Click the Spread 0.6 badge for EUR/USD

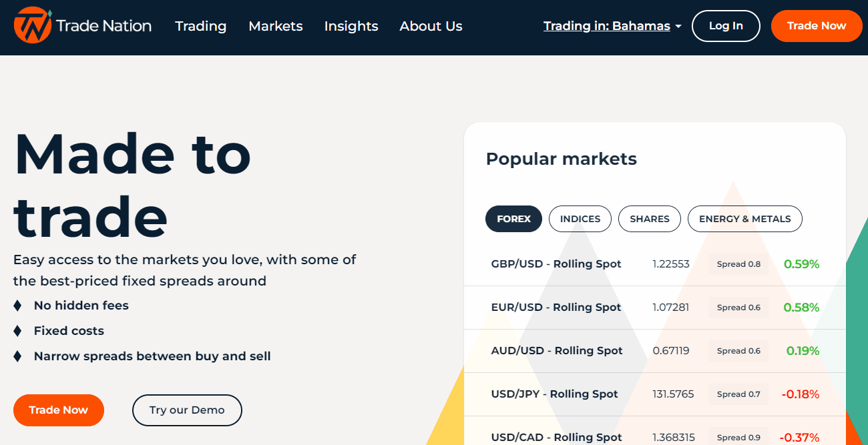click(x=738, y=308)
